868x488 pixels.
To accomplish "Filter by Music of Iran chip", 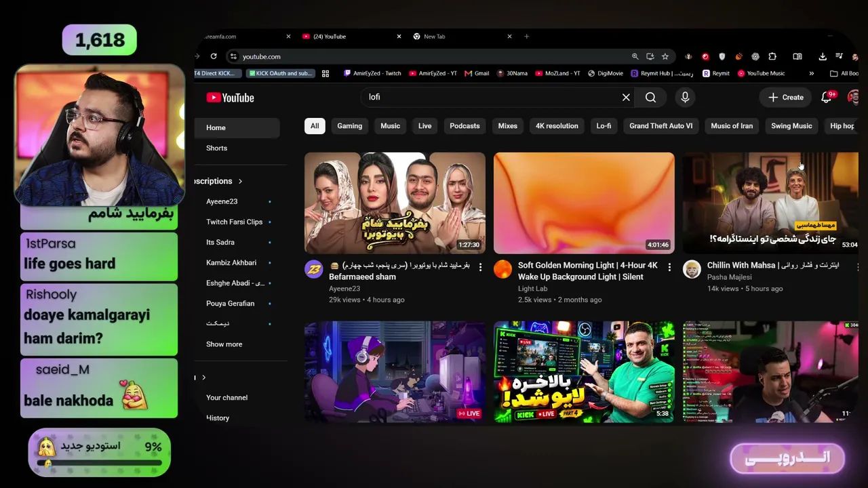I will (x=732, y=126).
